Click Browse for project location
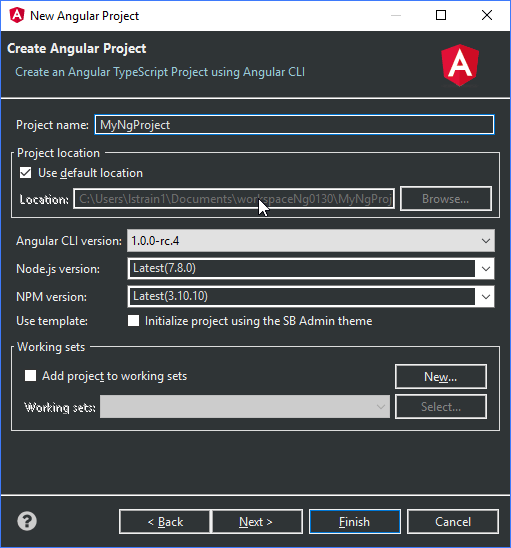The height and width of the screenshot is (548, 511). tap(446, 199)
